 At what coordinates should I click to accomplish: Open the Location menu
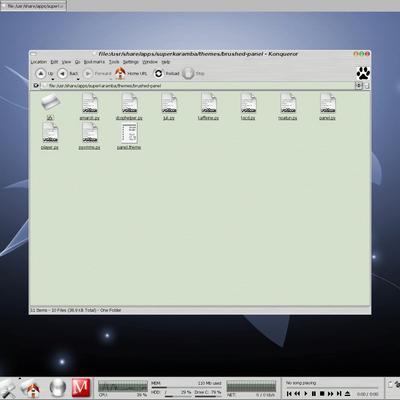[39, 62]
